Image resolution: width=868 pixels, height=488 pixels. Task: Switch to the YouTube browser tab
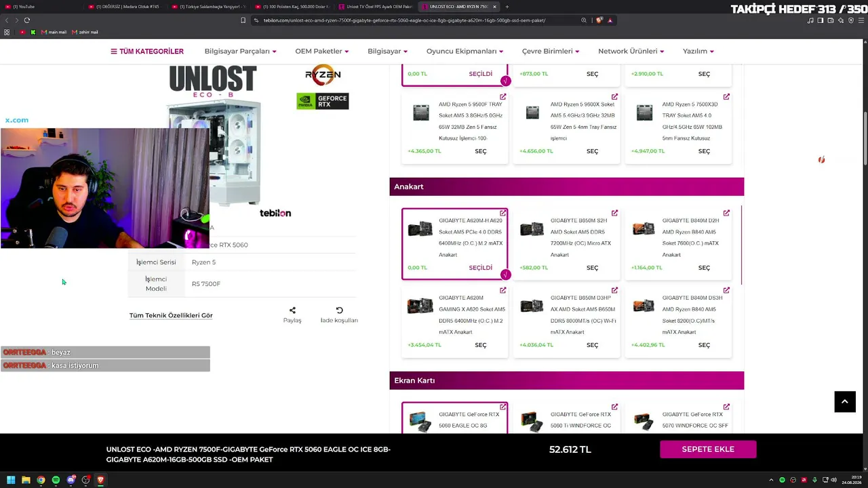pos(41,7)
